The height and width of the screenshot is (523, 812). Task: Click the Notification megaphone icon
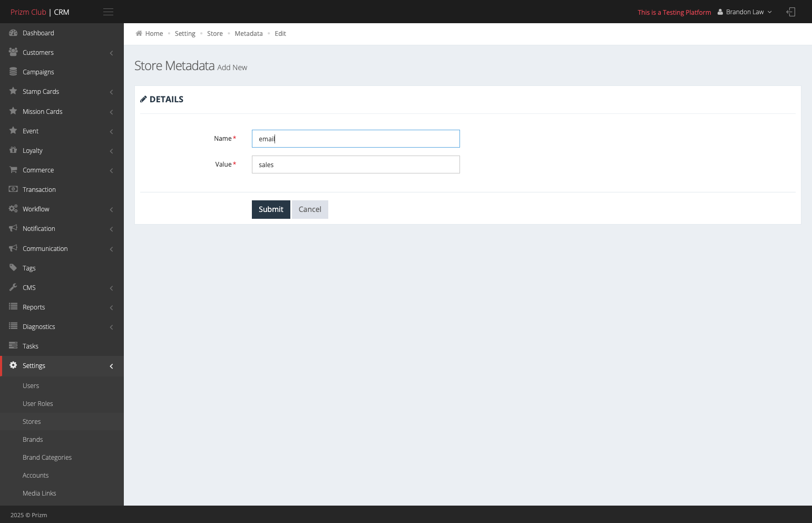(x=13, y=228)
